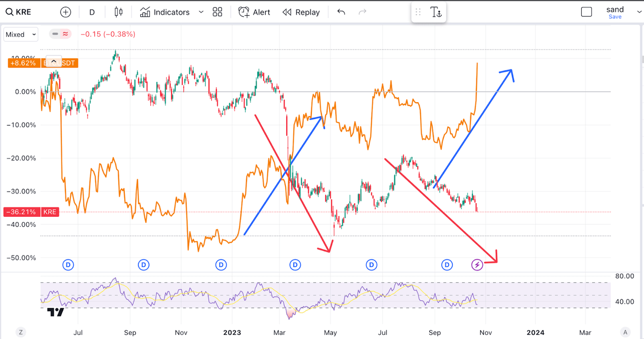Image resolution: width=644 pixels, height=339 pixels.
Task: Click the 2023 label on the time axis
Action: point(232,332)
